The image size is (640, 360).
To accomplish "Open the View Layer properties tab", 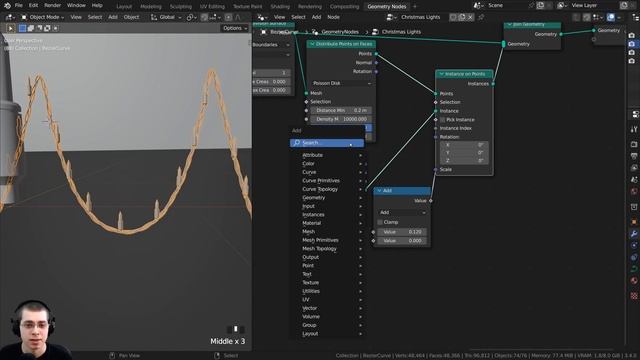I will (x=634, y=168).
